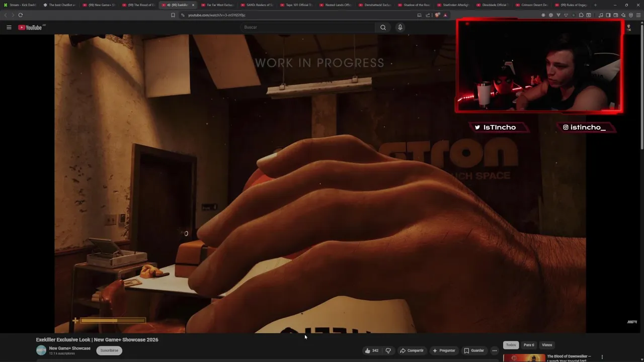
Task: Open media control music note icon
Action: [x=601, y=15]
